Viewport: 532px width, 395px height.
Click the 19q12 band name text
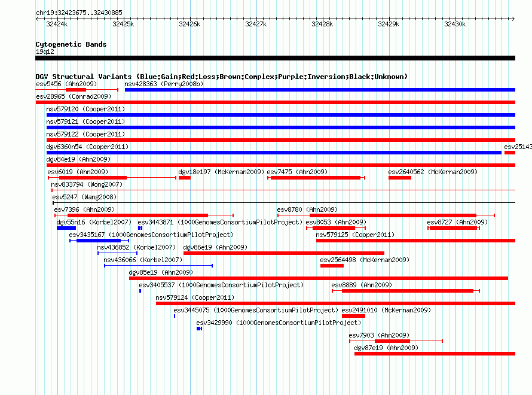pyautogui.click(x=45, y=51)
